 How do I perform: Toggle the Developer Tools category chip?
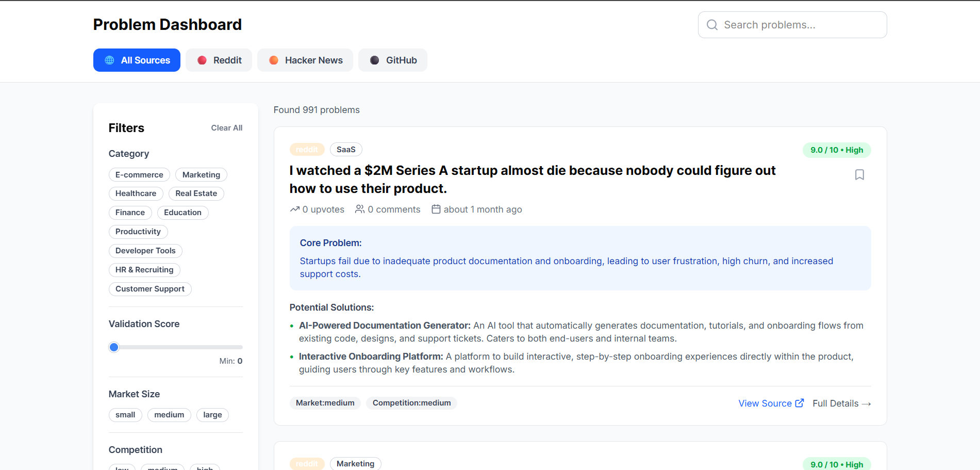(x=145, y=251)
